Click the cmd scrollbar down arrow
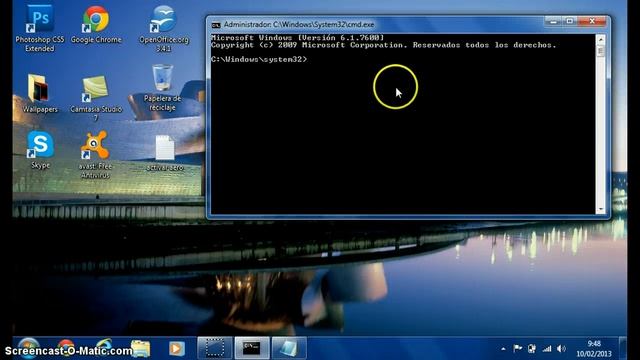Viewport: 640px width, 360px height. point(600,209)
